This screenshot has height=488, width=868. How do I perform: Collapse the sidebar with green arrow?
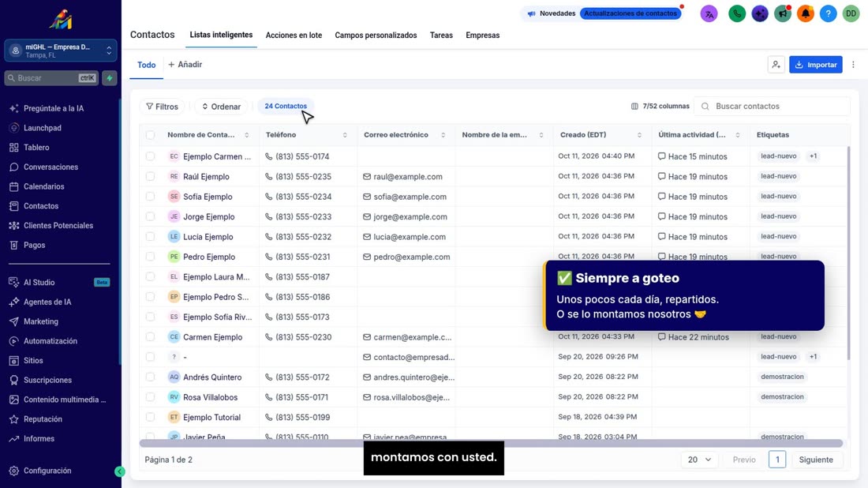[x=120, y=471]
